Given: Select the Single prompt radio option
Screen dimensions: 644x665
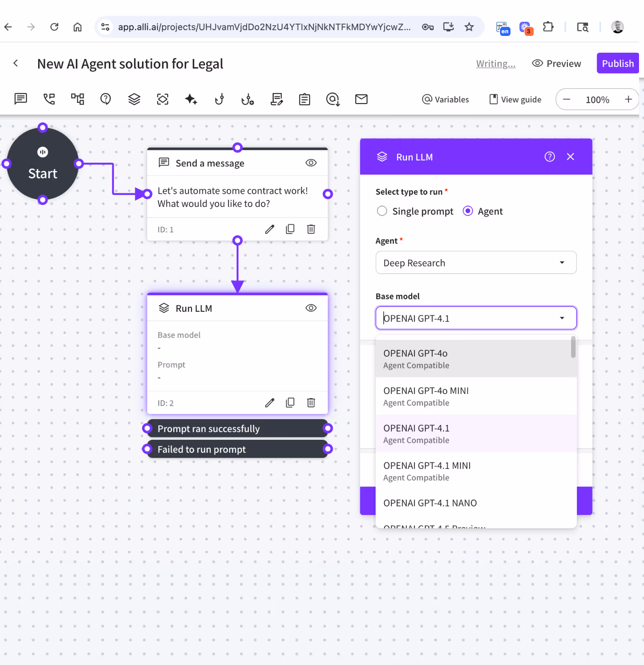Looking at the screenshot, I should [x=382, y=211].
